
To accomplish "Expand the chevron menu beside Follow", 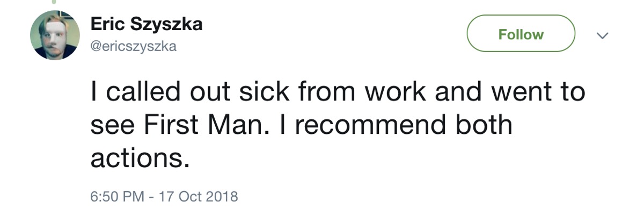I will (x=603, y=35).
